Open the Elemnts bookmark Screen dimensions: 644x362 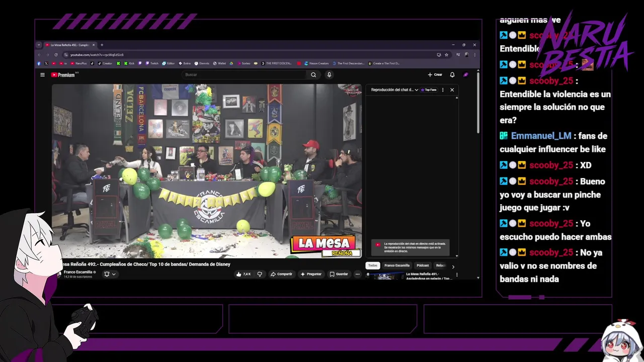pos(202,63)
